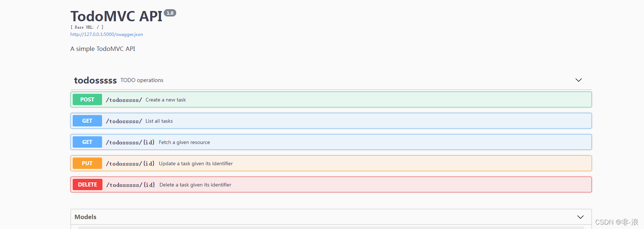Click the 'Create a new task' description
Screen dimensions: 644x229
166,100
